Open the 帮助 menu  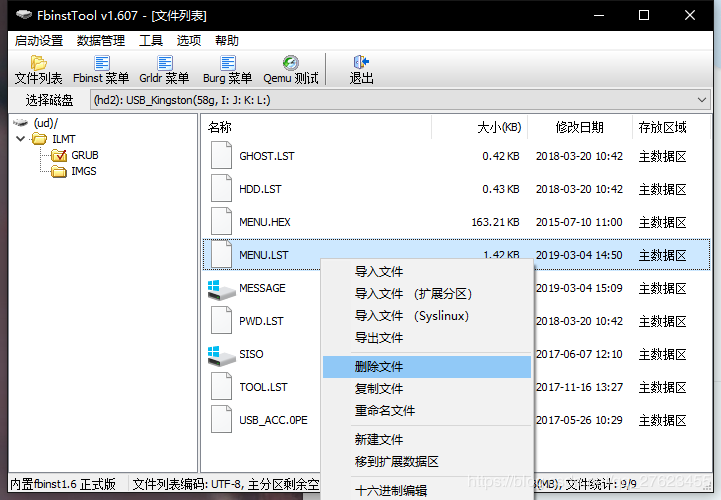(x=227, y=41)
